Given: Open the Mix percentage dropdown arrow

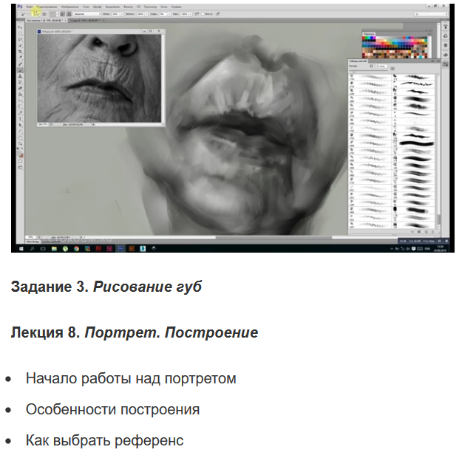Looking at the screenshot, I should (x=169, y=14).
